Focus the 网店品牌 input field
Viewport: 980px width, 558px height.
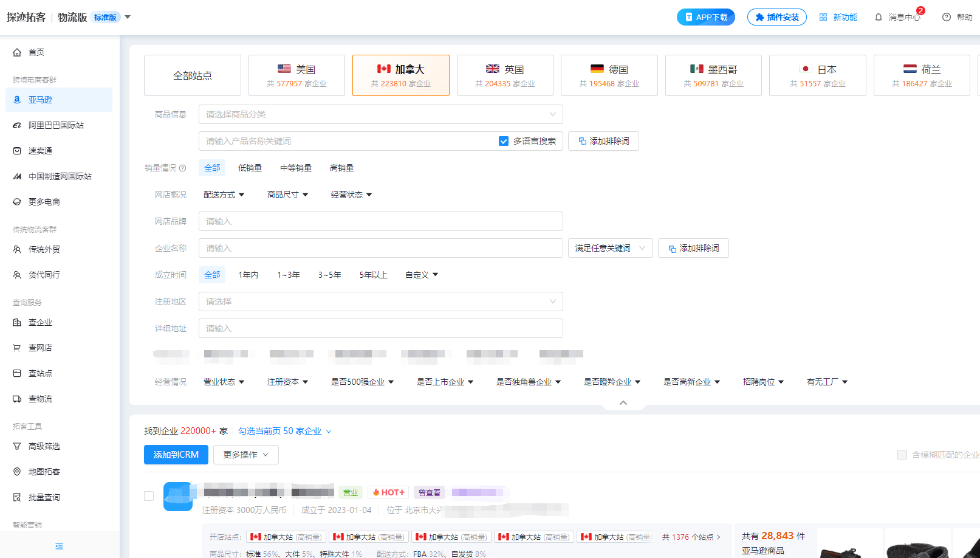381,221
